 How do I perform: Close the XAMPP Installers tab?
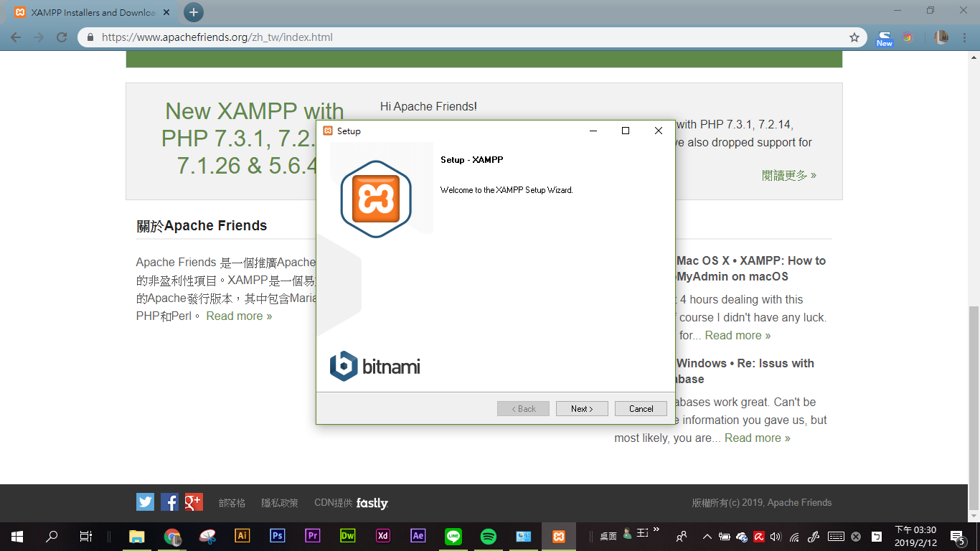click(168, 13)
